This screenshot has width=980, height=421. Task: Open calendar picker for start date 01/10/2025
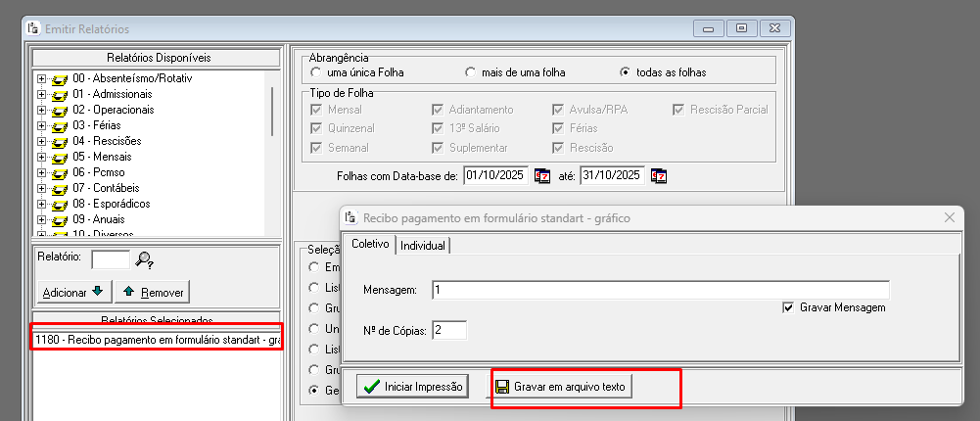point(541,176)
